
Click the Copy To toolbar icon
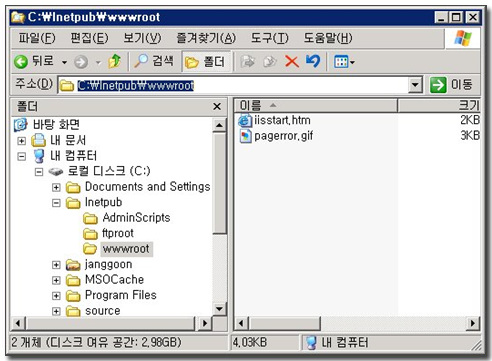(270, 62)
